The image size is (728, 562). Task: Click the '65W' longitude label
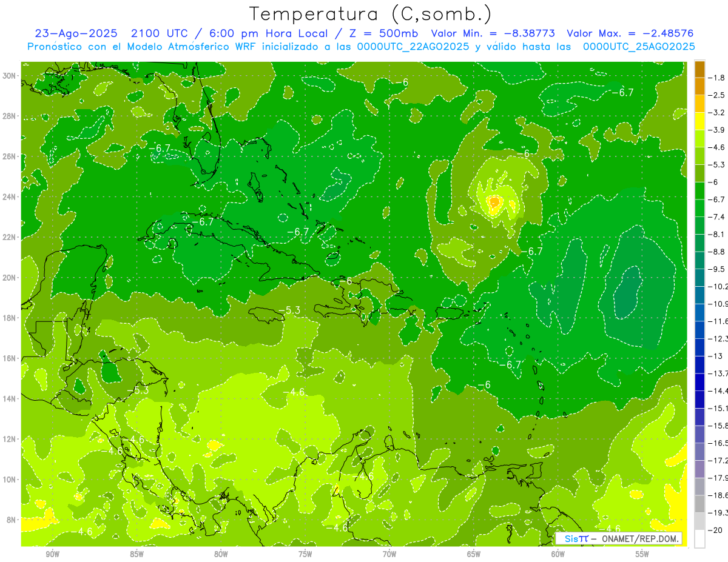(x=474, y=554)
